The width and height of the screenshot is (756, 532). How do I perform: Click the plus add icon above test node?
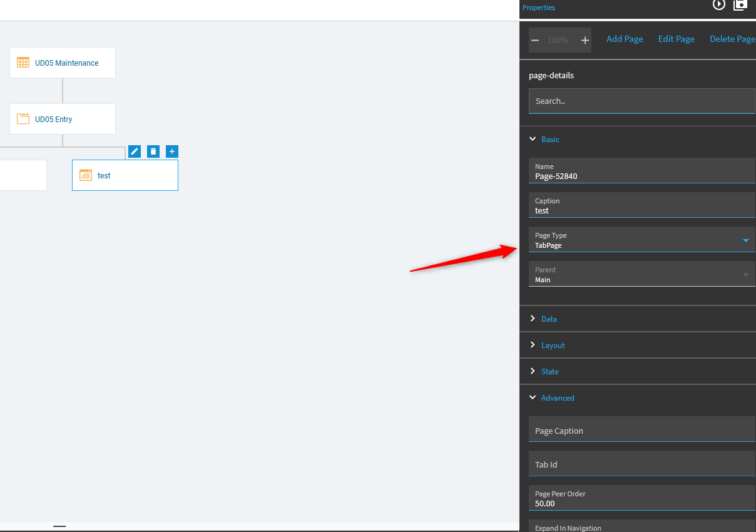tap(172, 151)
